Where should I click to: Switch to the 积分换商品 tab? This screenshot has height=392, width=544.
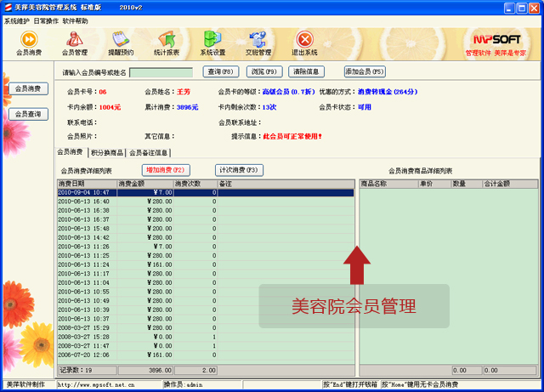coord(106,153)
